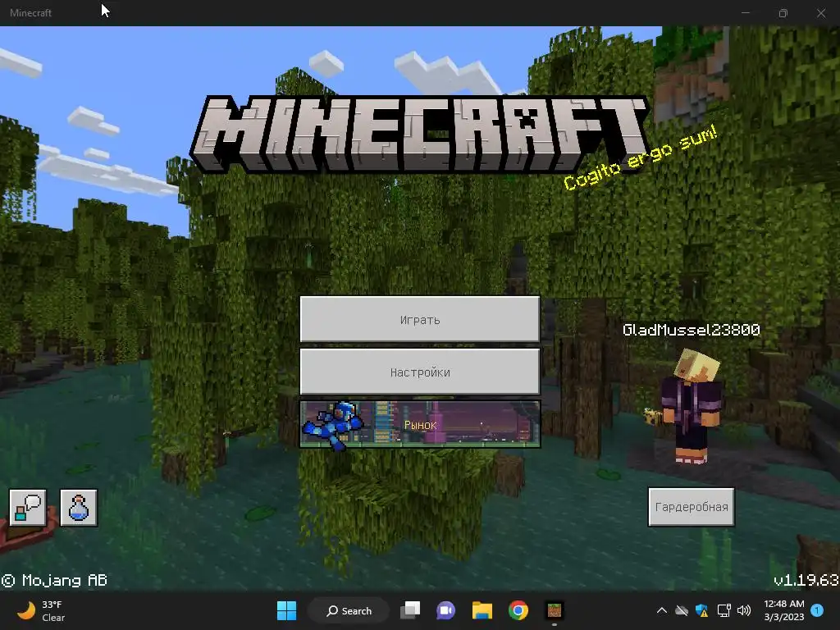Open Task View in the taskbar

(x=410, y=610)
